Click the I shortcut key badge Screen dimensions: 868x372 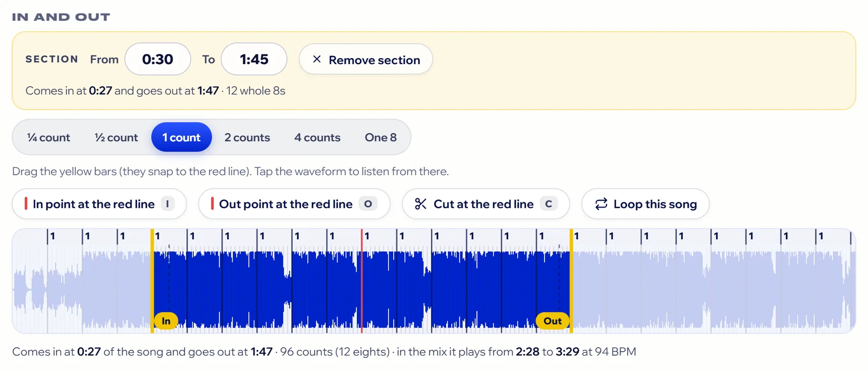tap(168, 204)
